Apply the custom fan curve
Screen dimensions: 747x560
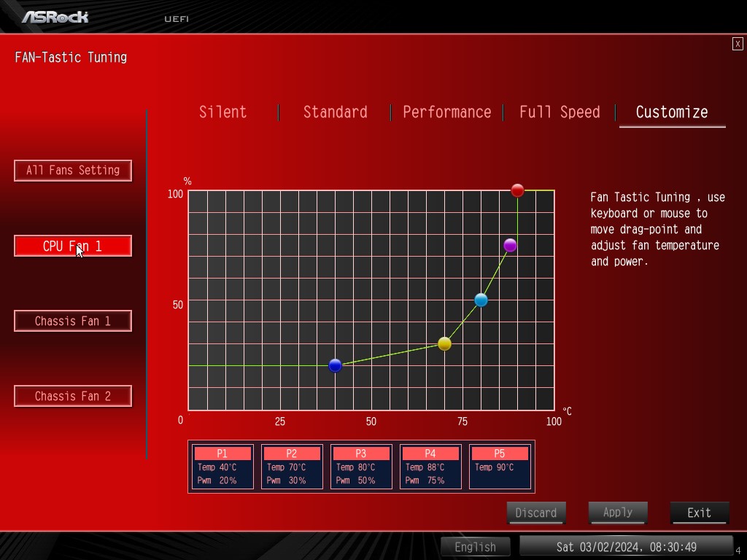(x=617, y=513)
